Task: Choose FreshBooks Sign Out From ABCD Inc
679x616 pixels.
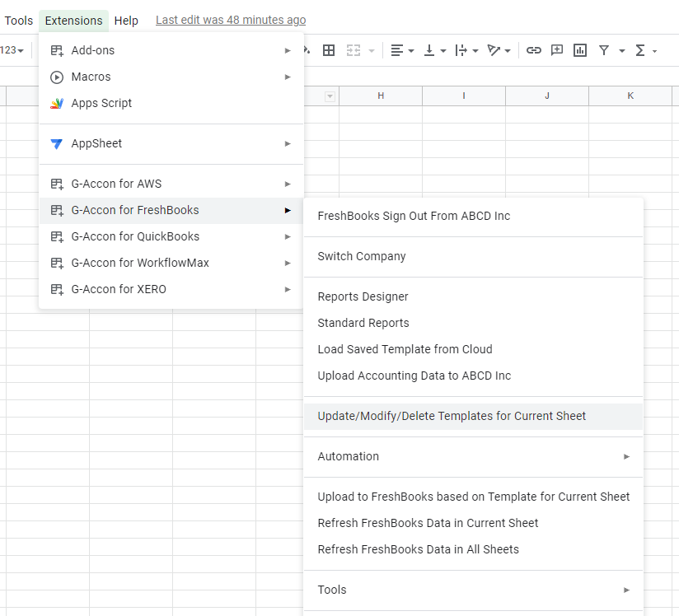Action: (x=473, y=216)
